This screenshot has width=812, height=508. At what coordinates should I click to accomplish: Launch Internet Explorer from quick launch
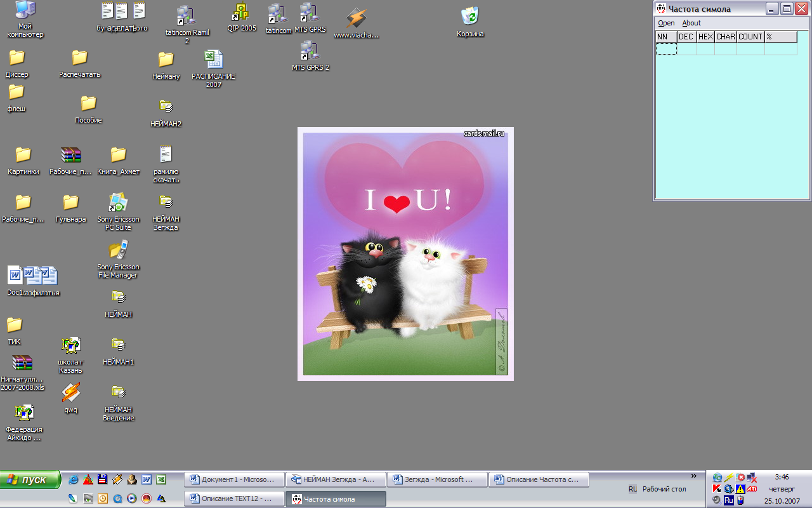tap(74, 479)
